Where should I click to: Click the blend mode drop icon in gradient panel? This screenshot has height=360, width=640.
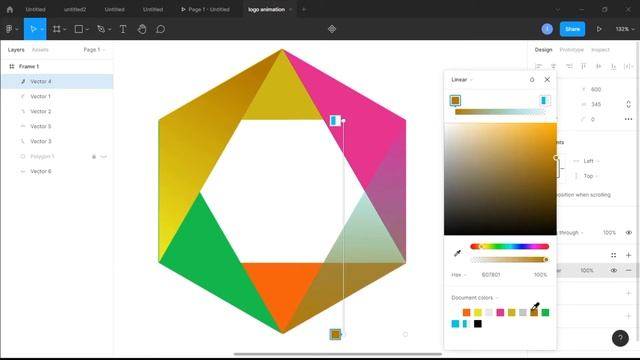[x=532, y=80]
